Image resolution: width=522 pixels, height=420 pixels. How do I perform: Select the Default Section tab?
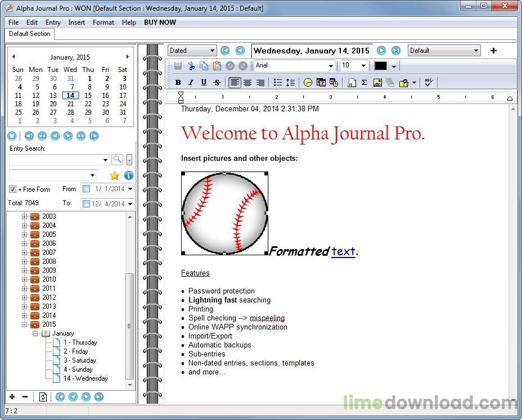30,34
